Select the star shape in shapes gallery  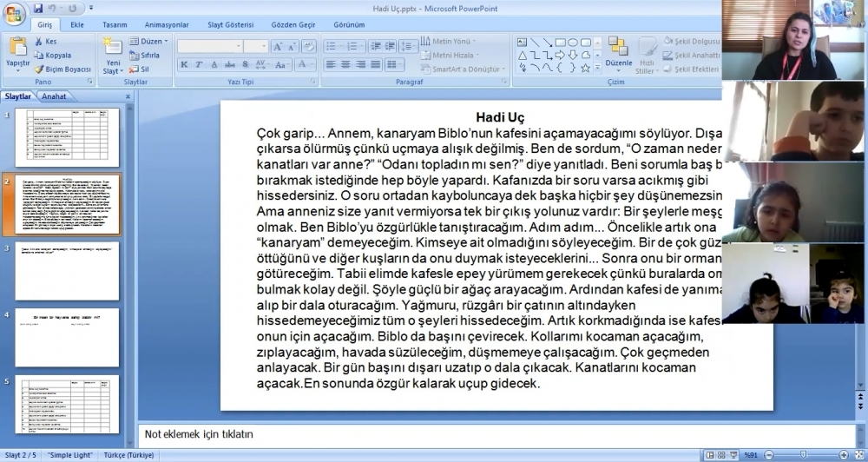pos(585,67)
